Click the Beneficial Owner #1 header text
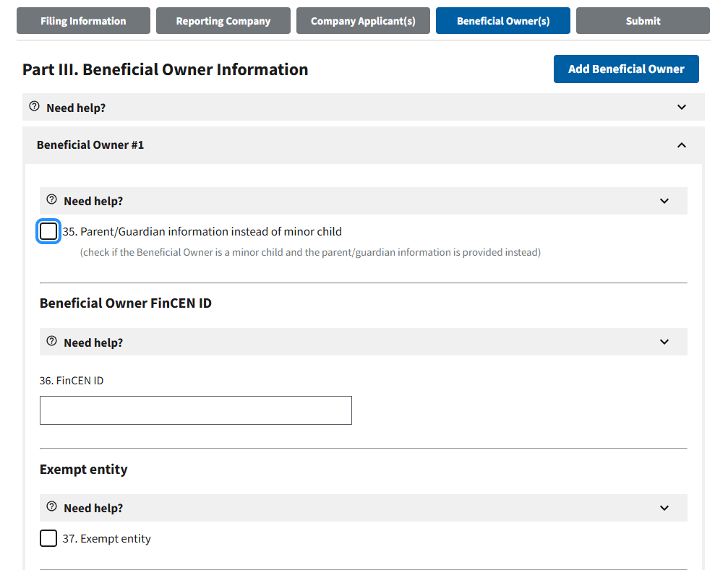The width and height of the screenshot is (728, 570). [90, 145]
